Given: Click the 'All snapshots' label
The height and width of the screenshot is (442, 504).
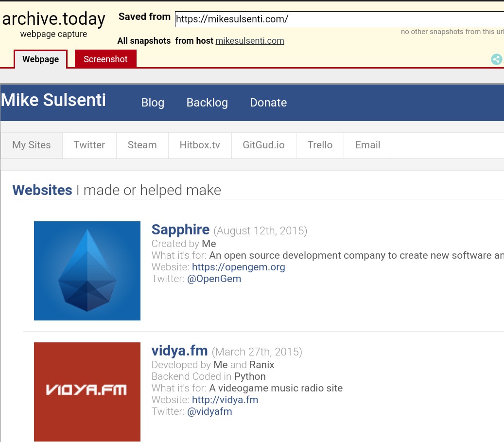Looking at the screenshot, I should [144, 41].
